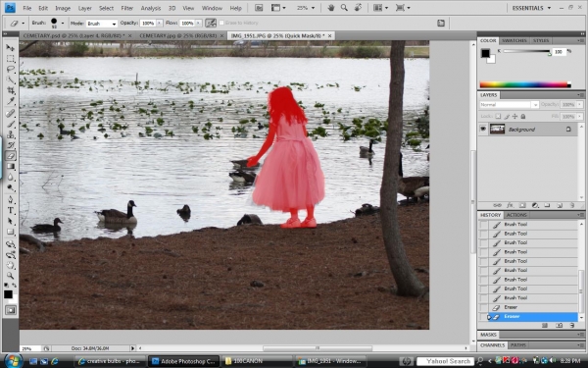
Task: Switch to the CHANNELS tab
Action: (x=492, y=345)
